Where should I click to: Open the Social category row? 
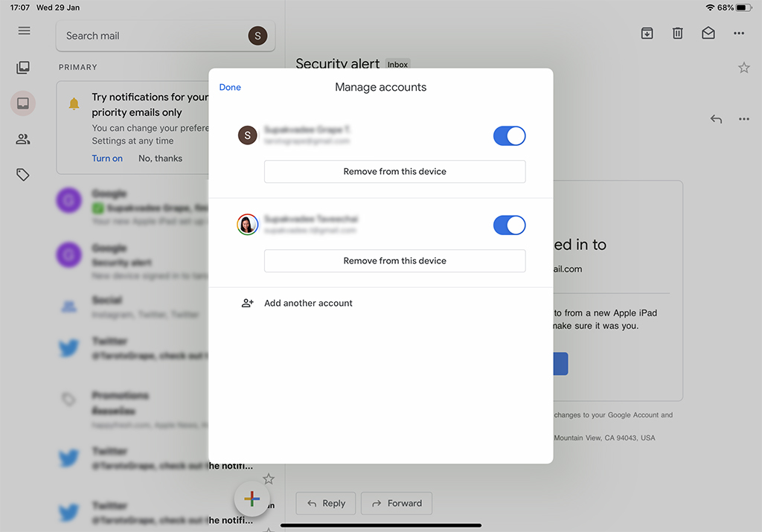132,307
